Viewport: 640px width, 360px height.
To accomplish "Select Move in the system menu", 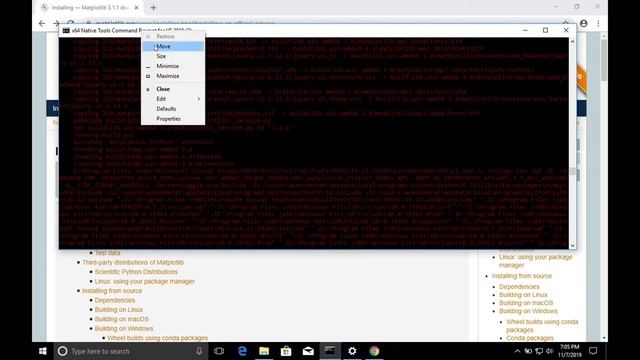I will point(173,46).
